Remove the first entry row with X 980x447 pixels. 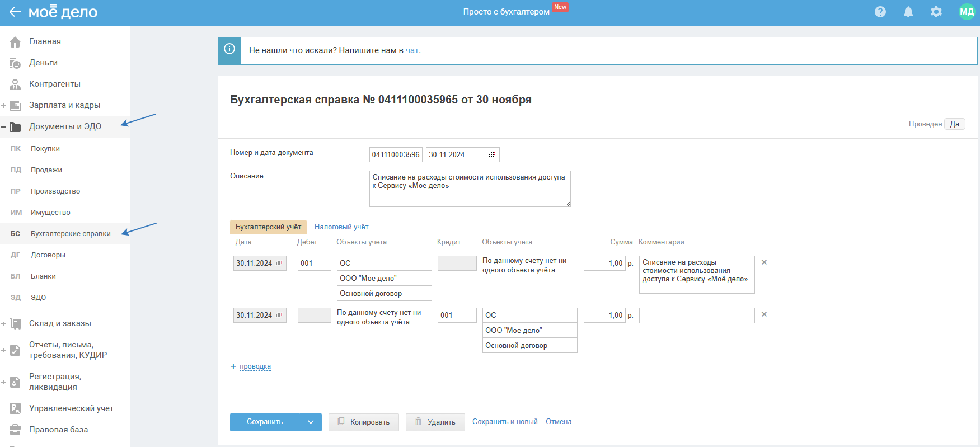[764, 262]
